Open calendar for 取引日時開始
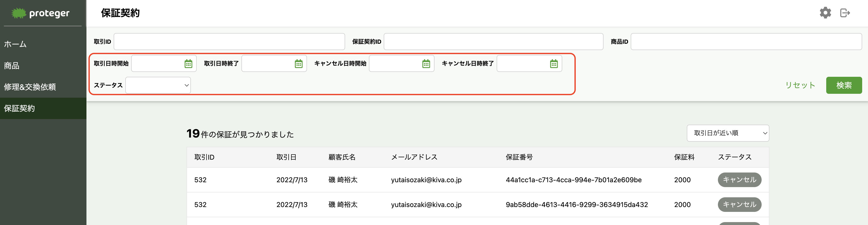 click(188, 64)
